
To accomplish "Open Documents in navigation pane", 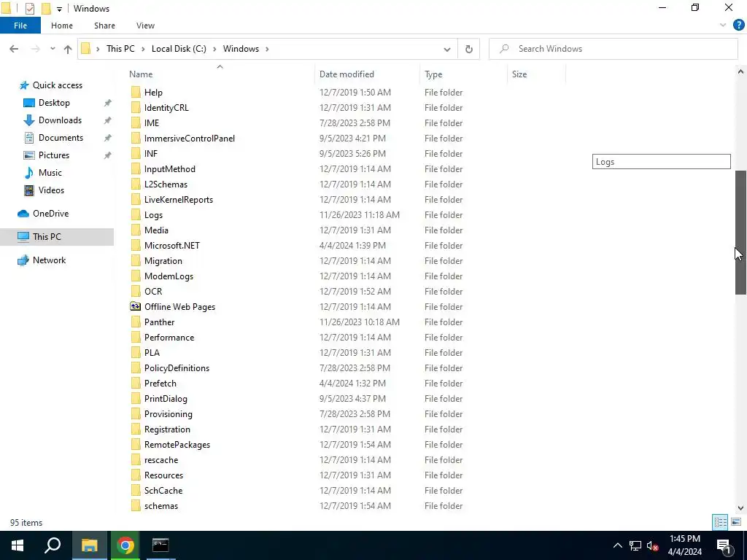I will click(61, 138).
